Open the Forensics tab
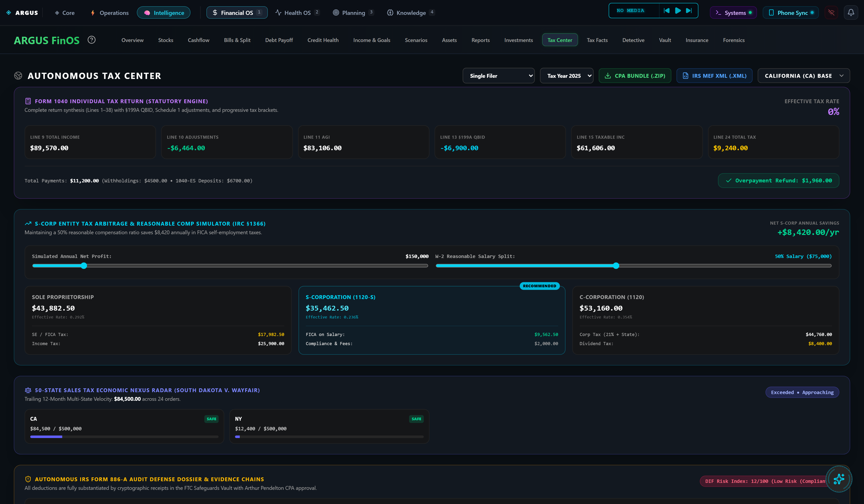864x504 pixels. click(x=734, y=40)
